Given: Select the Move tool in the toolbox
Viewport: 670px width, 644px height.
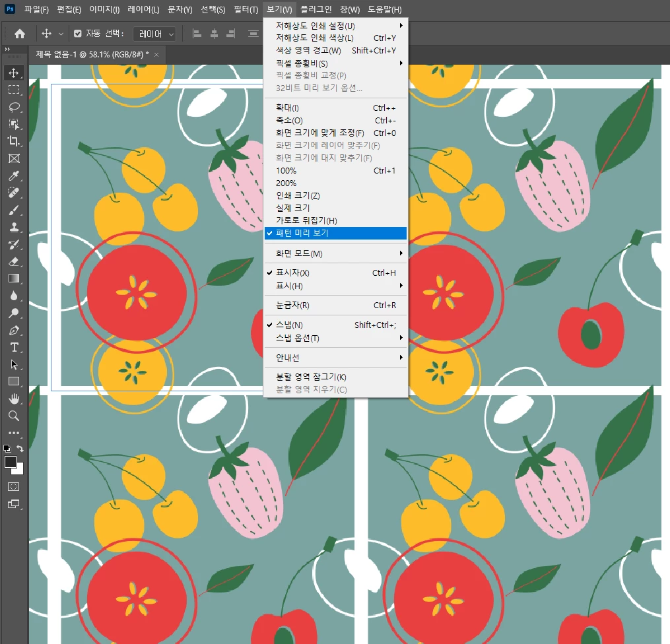Looking at the screenshot, I should coord(14,73).
